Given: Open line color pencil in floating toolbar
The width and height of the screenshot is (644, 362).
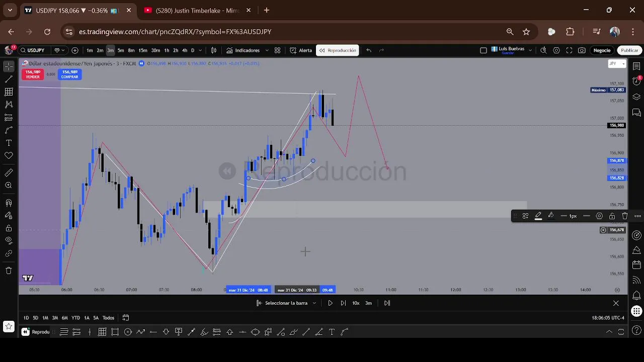Looking at the screenshot, I should pos(538,216).
